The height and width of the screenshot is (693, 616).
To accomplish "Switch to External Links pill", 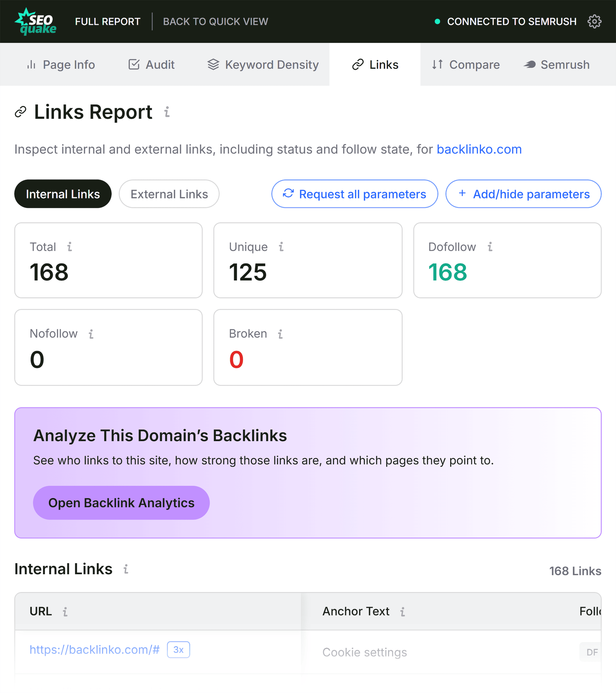I will point(169,194).
